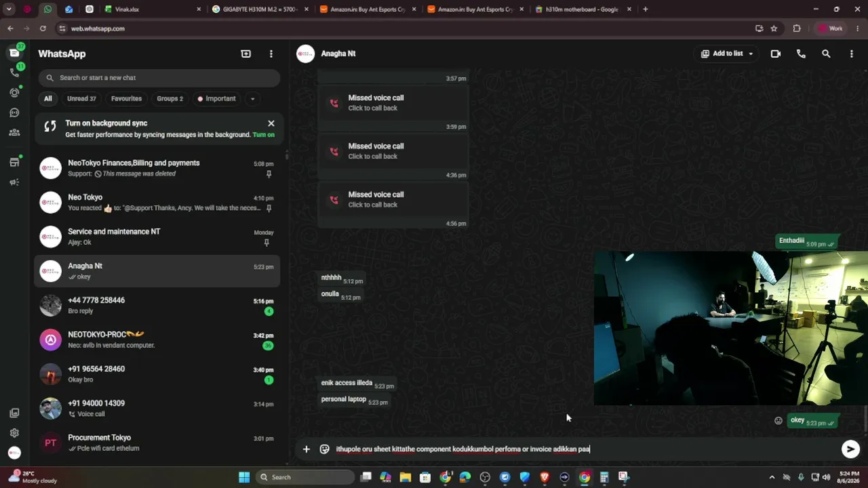Open the Procurement Tokyo chat
This screenshot has height=488, width=868.
pos(157,443)
